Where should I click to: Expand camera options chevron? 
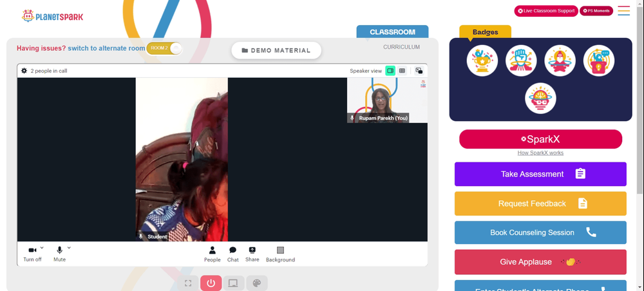[42, 247]
